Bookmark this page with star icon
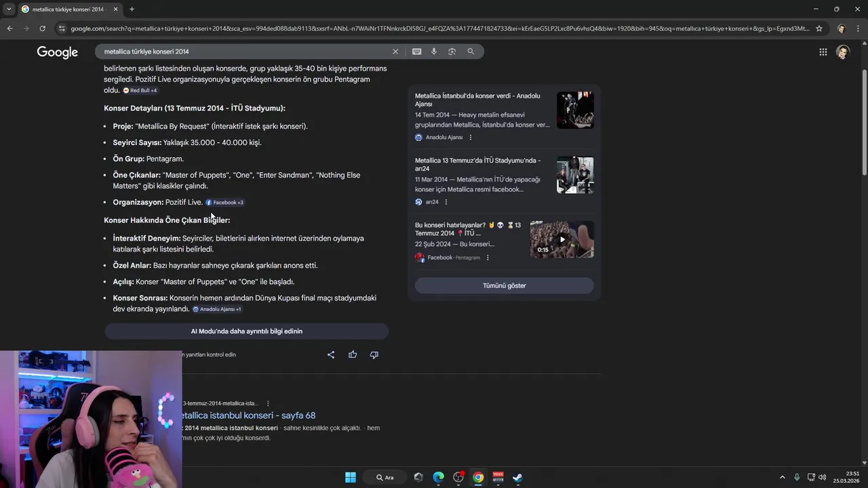 819,28
